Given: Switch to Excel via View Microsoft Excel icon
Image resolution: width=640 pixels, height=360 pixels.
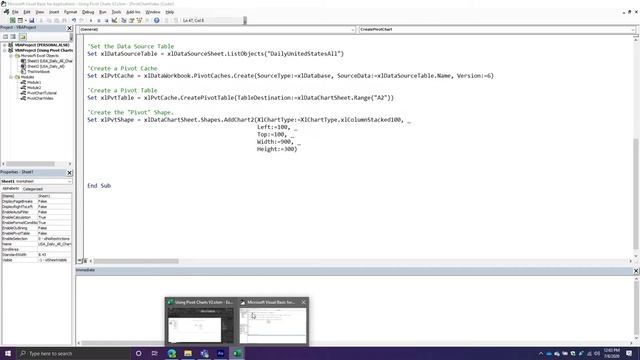Looking at the screenshot, I should tap(13, 20).
